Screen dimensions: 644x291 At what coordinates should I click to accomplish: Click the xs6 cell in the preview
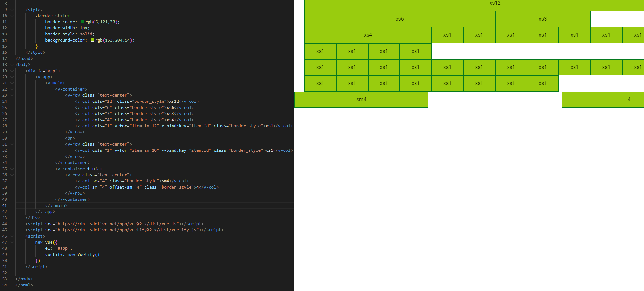tap(400, 19)
